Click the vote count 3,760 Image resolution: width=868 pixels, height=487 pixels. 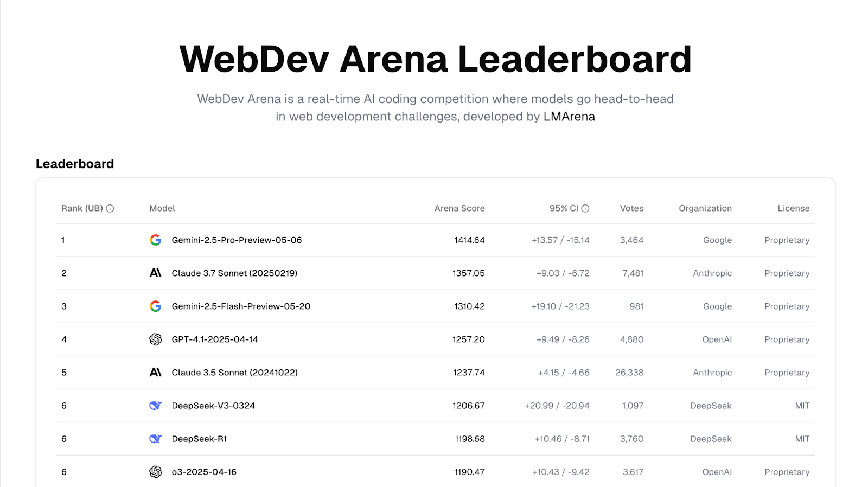pos(632,439)
